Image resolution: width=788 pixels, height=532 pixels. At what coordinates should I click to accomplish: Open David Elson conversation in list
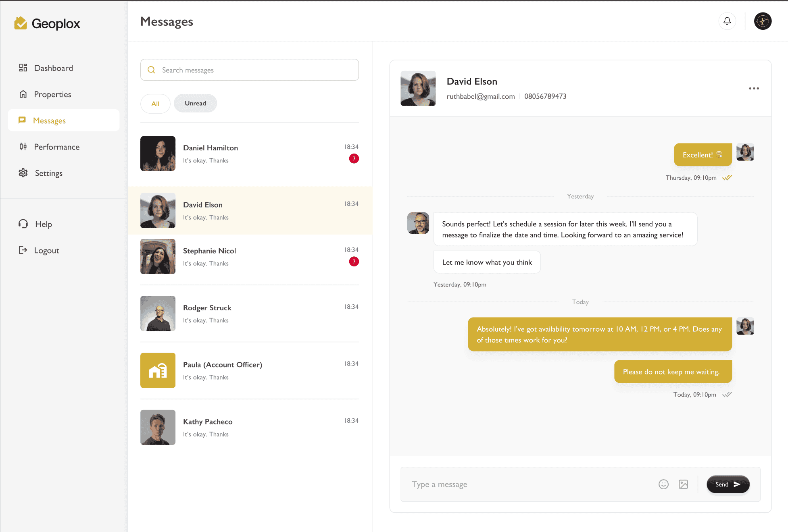(250, 210)
